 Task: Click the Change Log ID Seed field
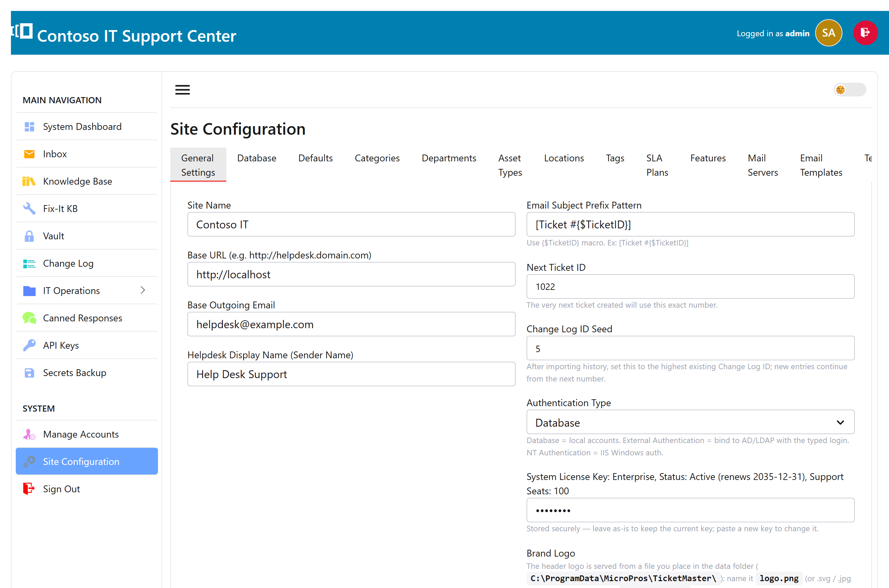[x=690, y=348]
